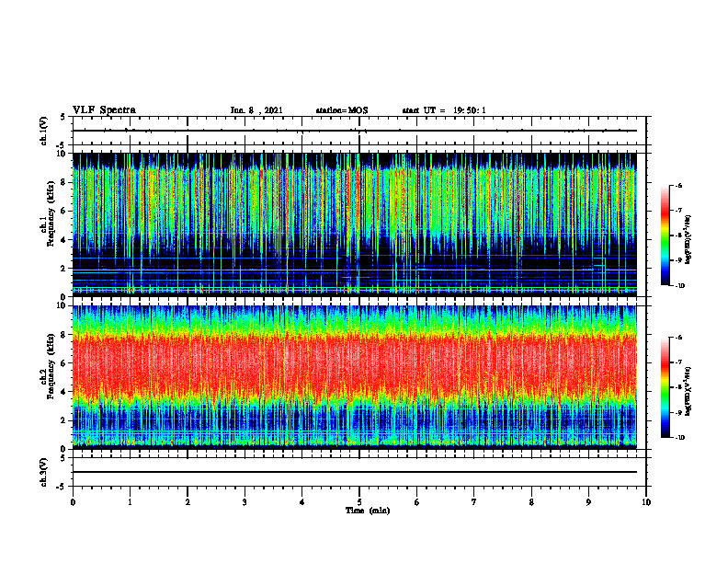Click the "-6" value on ch.1 colorbar

pyautogui.click(x=678, y=185)
